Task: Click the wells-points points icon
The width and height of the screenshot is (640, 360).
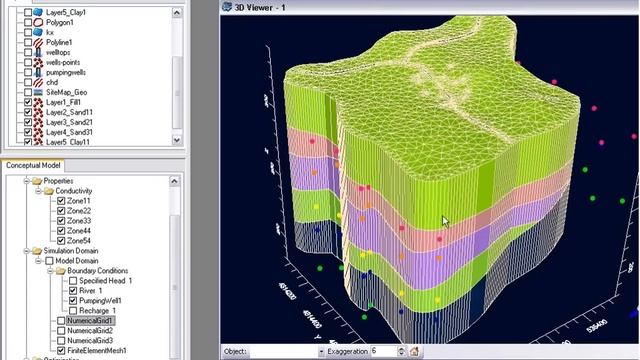Action: [x=38, y=62]
